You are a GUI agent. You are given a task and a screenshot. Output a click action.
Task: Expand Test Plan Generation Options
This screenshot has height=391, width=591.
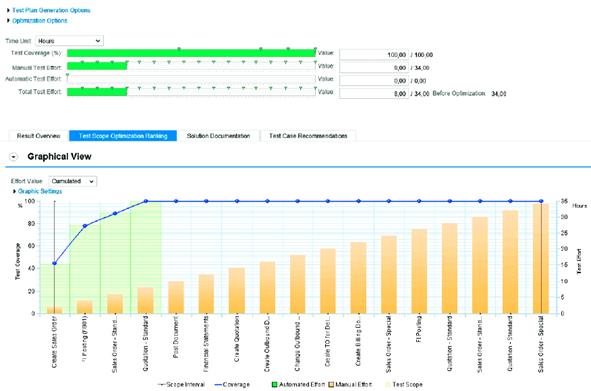click(x=51, y=10)
